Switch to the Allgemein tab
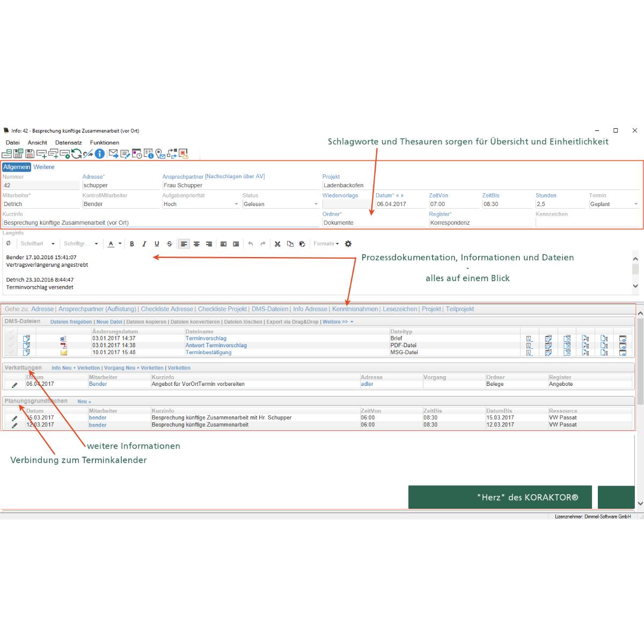Image resolution: width=644 pixels, height=644 pixels. click(17, 167)
